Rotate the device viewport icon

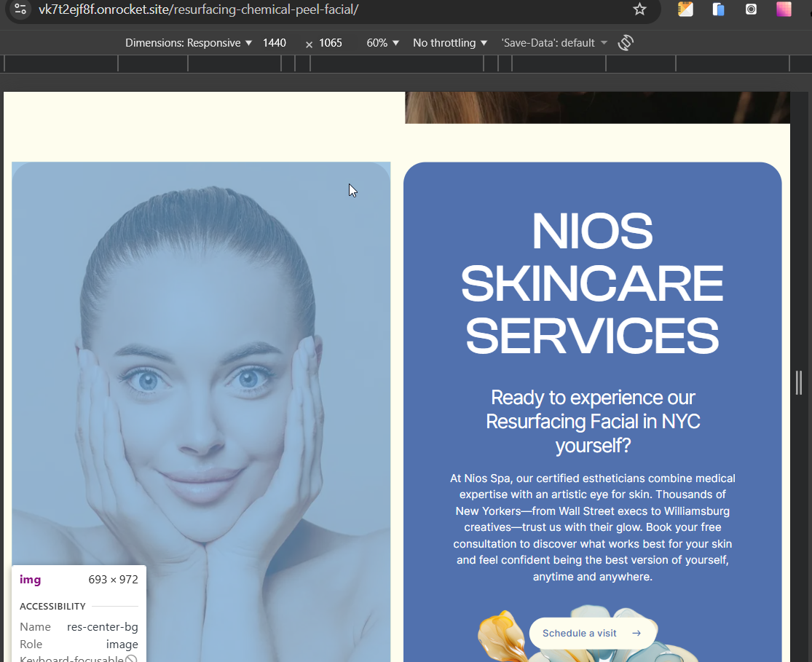(x=626, y=42)
